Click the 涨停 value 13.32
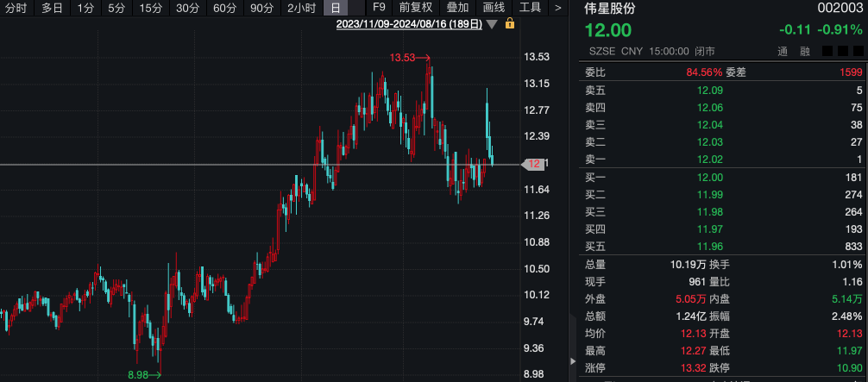The image size is (868, 382). 694,367
